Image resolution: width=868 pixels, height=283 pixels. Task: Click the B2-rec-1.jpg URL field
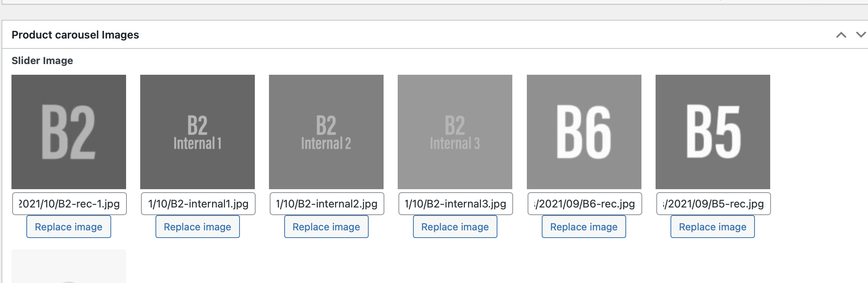(70, 204)
